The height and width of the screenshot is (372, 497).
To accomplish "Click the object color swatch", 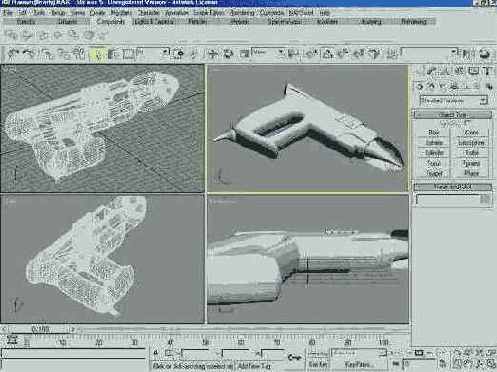I will [x=486, y=199].
